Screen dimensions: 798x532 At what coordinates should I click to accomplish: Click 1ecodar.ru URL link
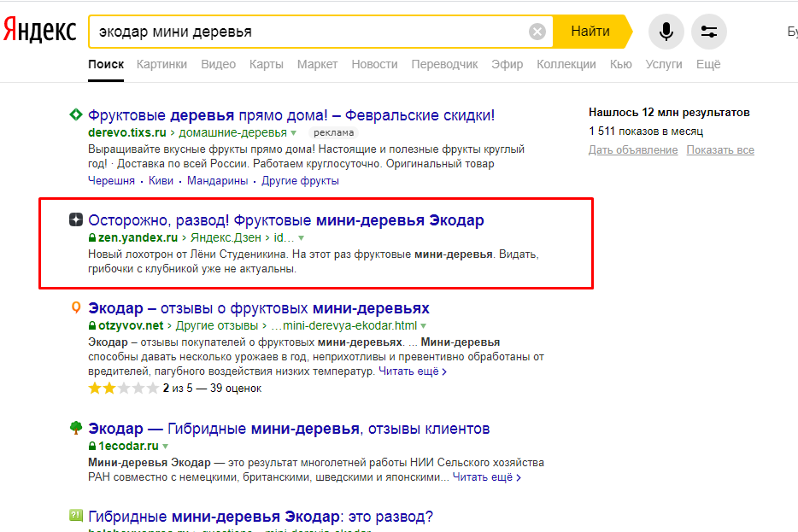[128, 446]
